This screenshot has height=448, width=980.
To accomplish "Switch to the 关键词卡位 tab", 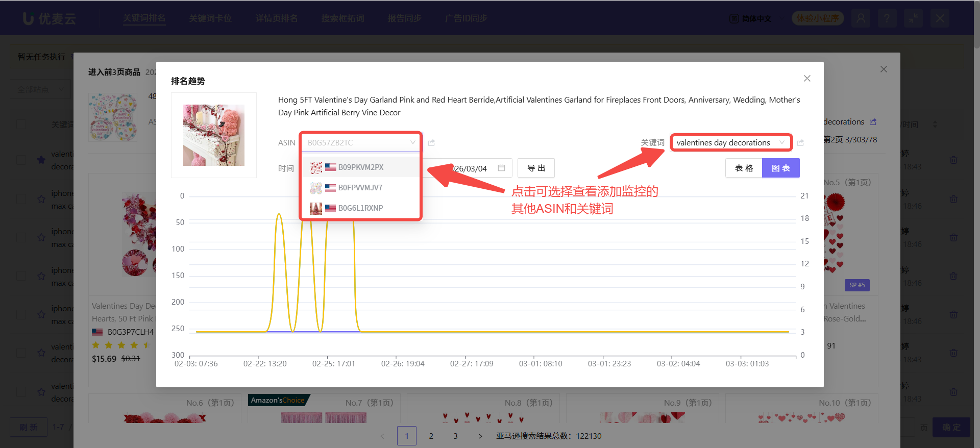I will coord(210,18).
